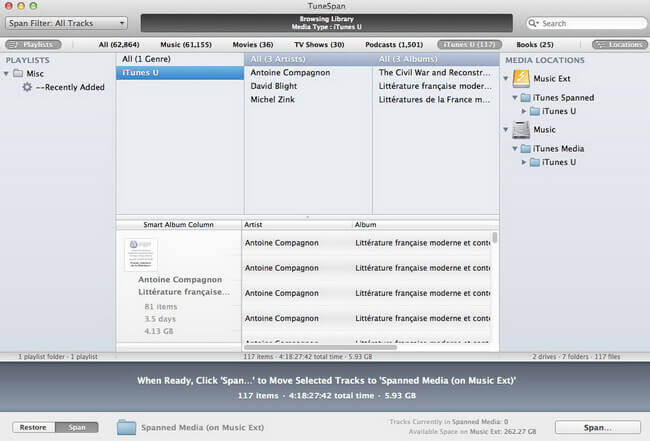Collapse the Music Ext drive tree

(506, 78)
